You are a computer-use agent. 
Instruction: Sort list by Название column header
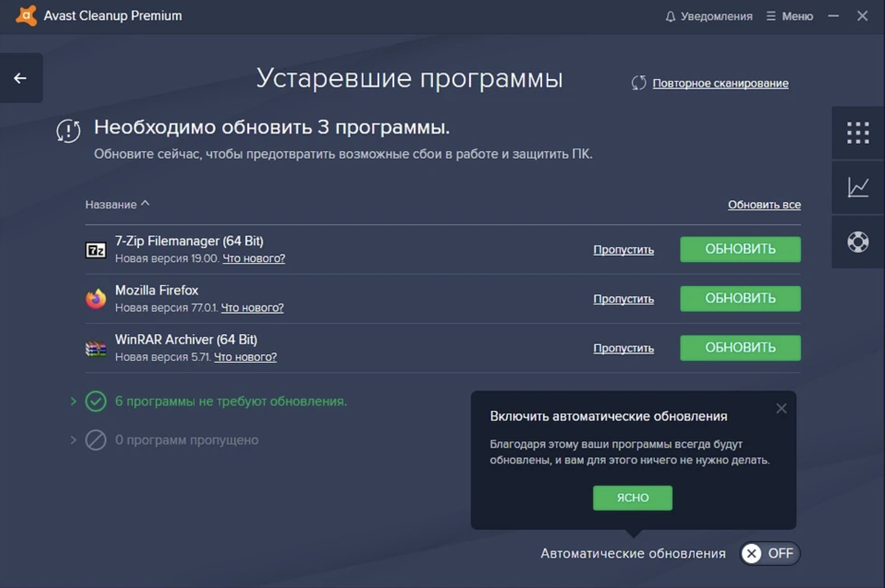(x=111, y=204)
